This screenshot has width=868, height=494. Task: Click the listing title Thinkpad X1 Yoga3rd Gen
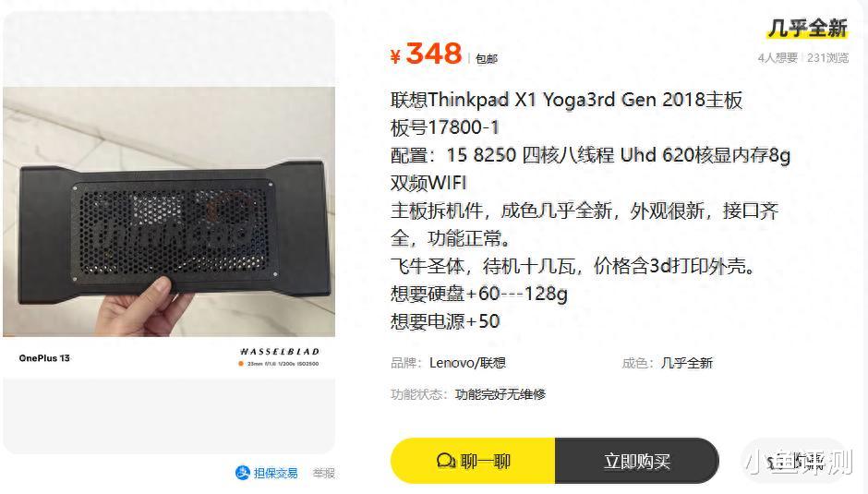pyautogui.click(x=566, y=101)
